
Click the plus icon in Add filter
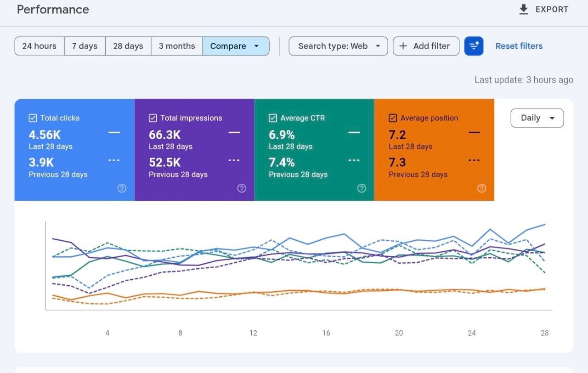pyautogui.click(x=403, y=46)
